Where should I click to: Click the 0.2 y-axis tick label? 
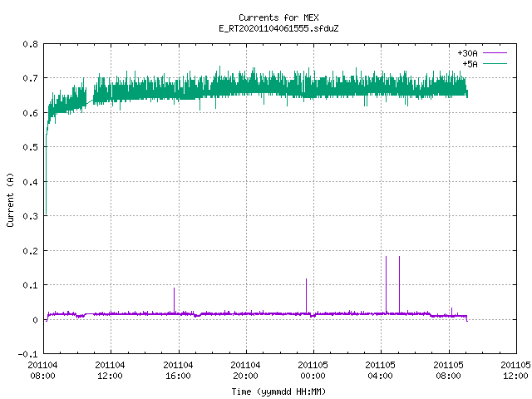(30, 251)
